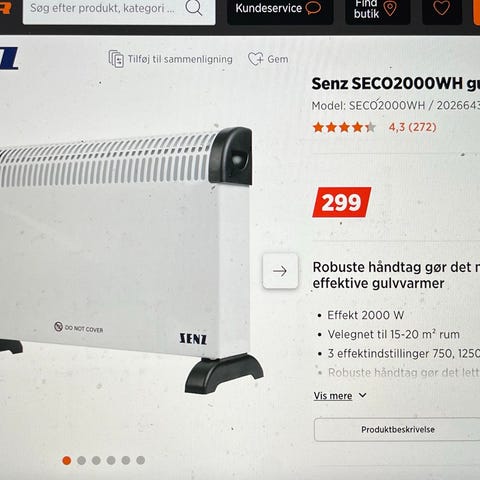Click the compare documents icon

click(x=116, y=59)
